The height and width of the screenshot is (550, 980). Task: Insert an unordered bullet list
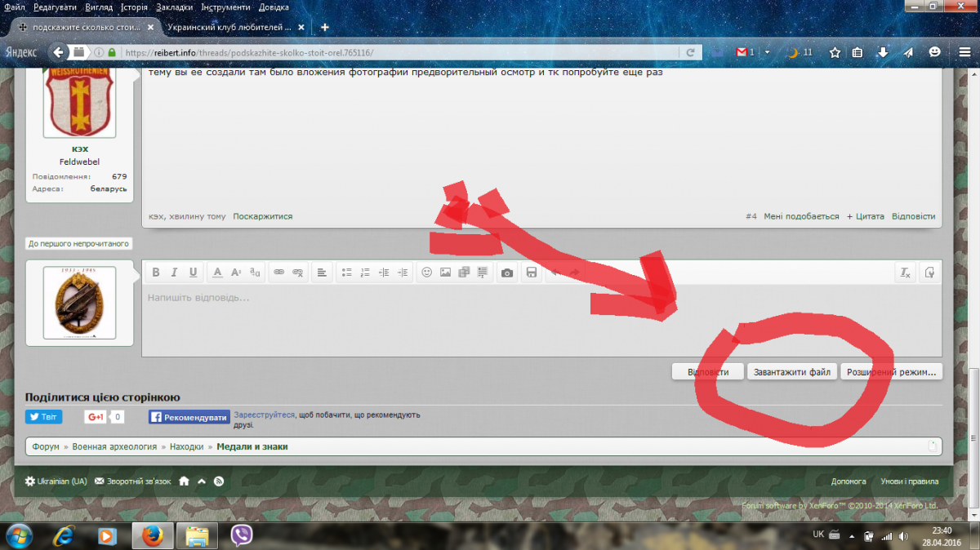click(x=346, y=273)
